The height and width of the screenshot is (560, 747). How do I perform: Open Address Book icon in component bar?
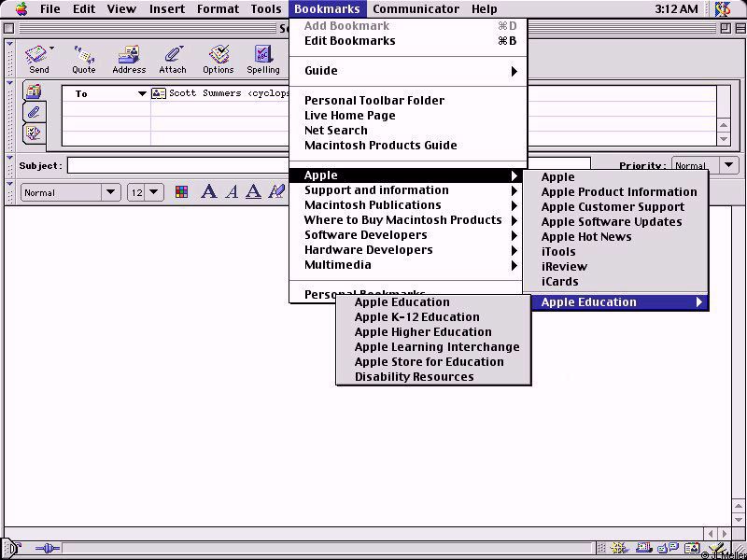[x=692, y=549]
